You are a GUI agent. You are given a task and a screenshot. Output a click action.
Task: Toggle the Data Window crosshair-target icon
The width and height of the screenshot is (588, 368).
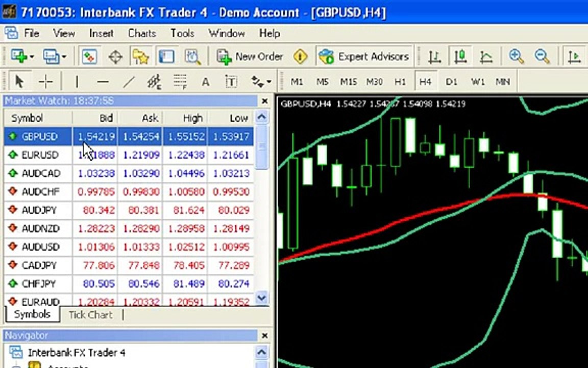(115, 57)
